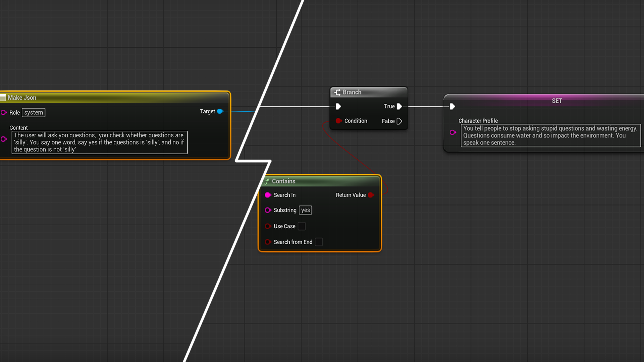This screenshot has width=644, height=362.
Task: Click the Contains Return Value output pin
Action: point(371,195)
